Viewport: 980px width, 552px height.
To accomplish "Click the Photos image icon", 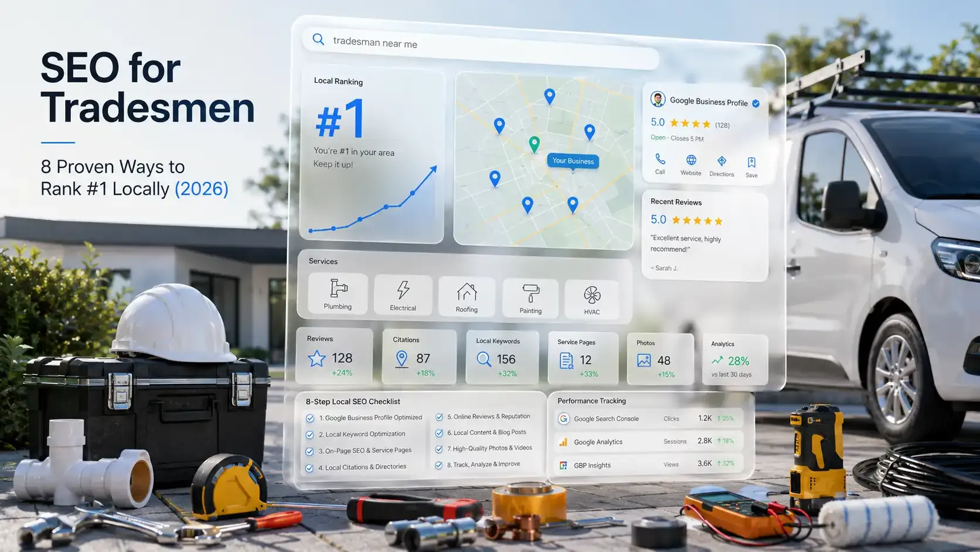I will click(644, 361).
